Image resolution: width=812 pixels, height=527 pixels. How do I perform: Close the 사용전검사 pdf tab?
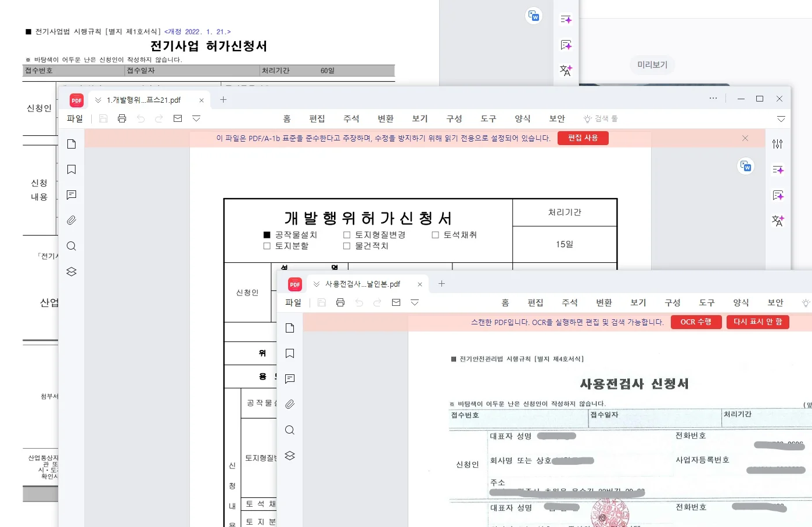pyautogui.click(x=420, y=284)
